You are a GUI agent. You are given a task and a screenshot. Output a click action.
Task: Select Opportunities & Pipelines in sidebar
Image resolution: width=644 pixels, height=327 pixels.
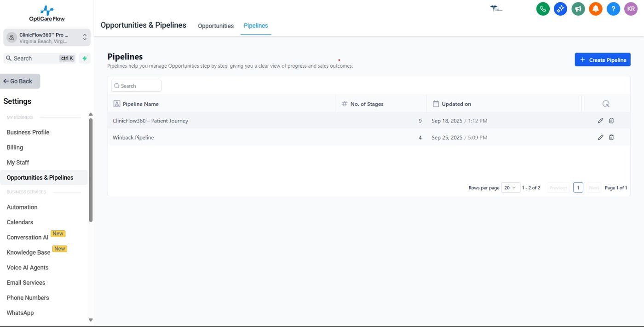click(x=40, y=178)
